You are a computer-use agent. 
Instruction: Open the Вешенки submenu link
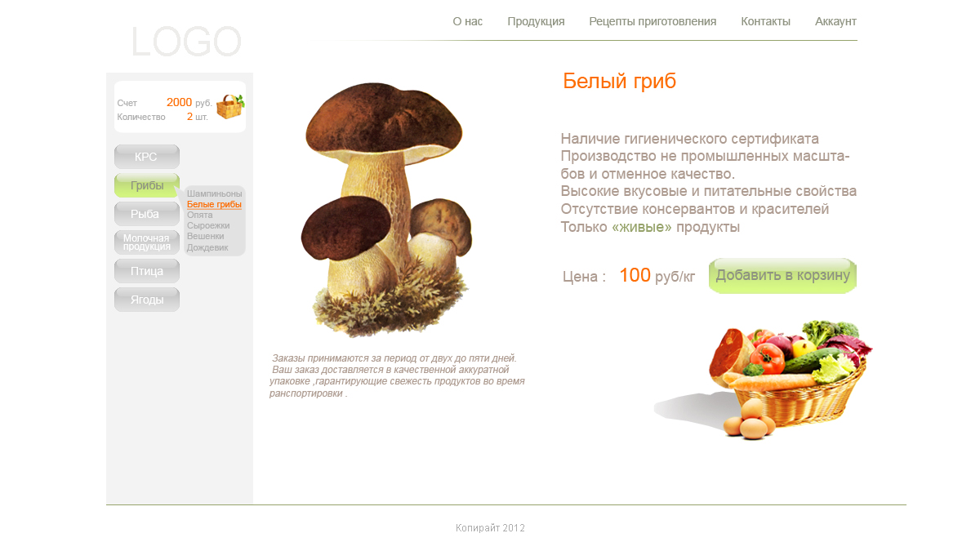(x=206, y=236)
